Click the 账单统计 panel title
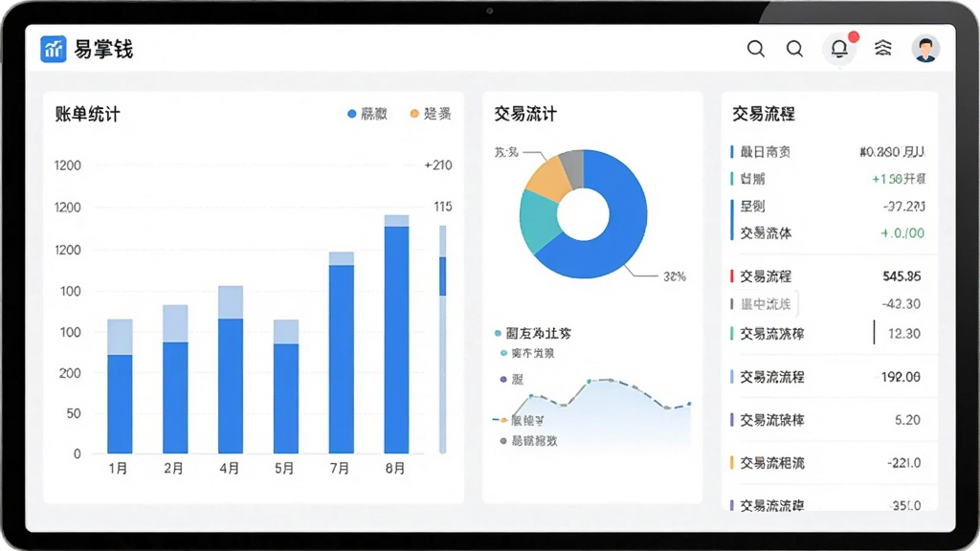 pyautogui.click(x=87, y=115)
